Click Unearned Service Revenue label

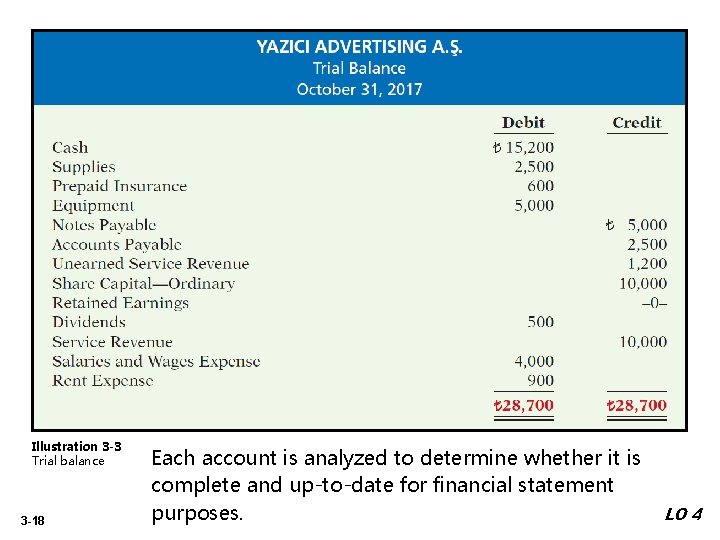click(x=150, y=264)
